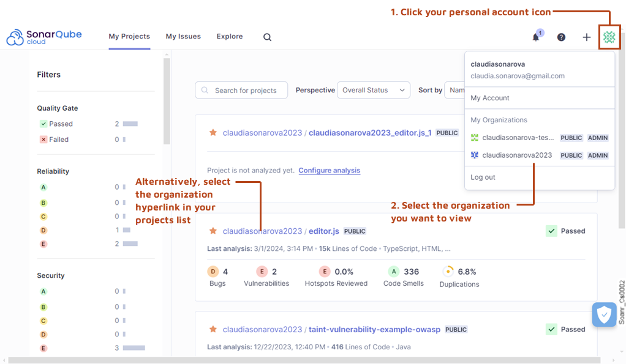Toggle favorite star for editor.js project

(x=213, y=231)
